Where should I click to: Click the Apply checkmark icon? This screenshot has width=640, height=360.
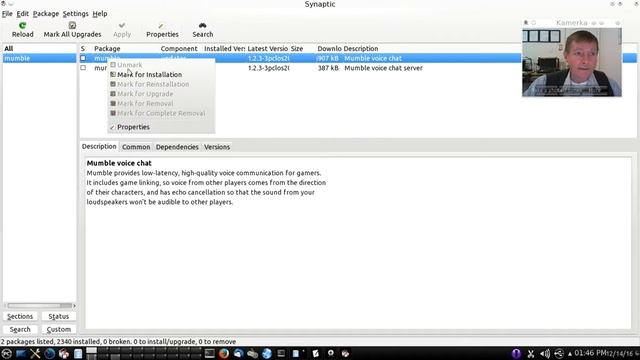click(122, 26)
